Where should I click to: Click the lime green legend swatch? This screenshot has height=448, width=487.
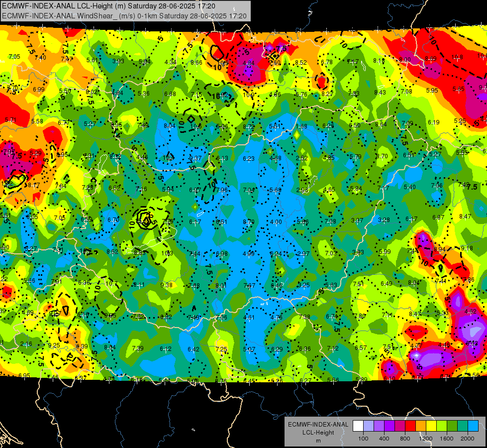442,426
